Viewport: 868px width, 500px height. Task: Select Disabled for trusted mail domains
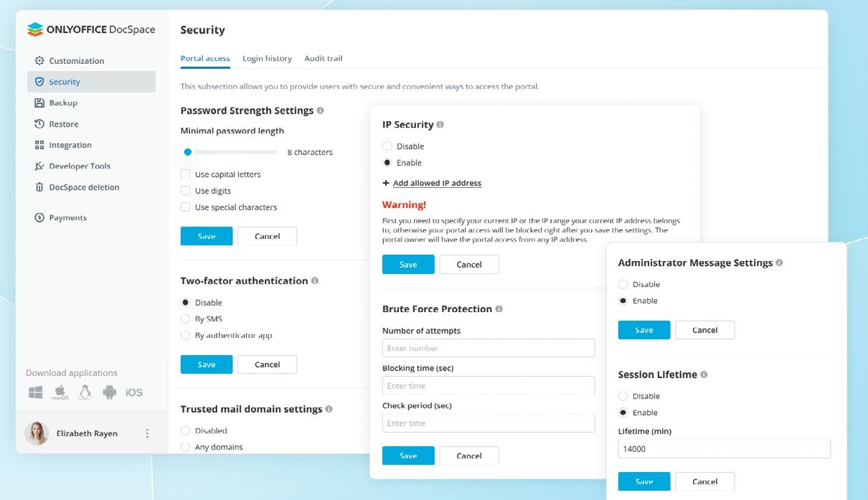185,430
